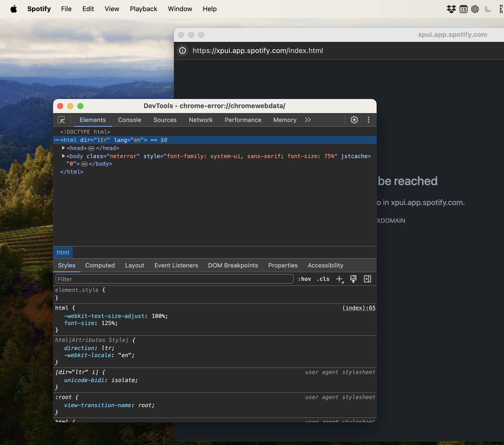Show more DevTools tabs via double chevron
Screen dimensions: 504x445
coord(308,120)
